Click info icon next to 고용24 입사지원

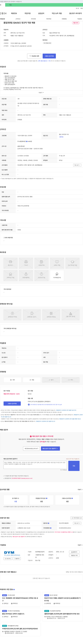point(72,498)
